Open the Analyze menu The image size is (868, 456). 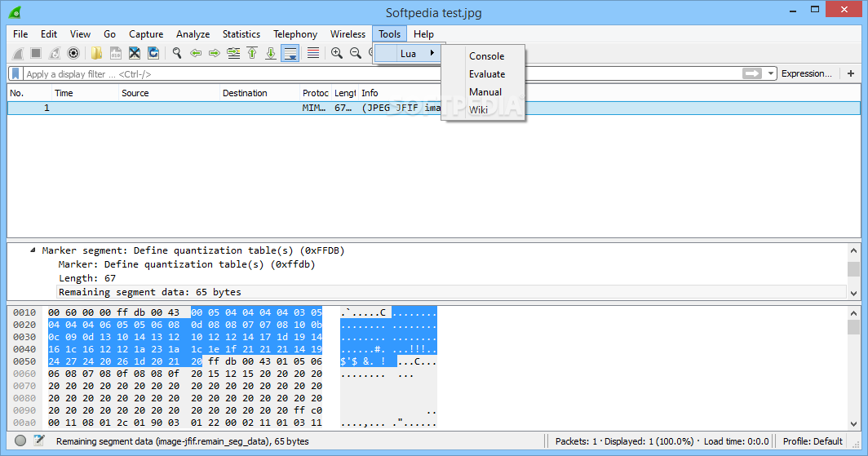pyautogui.click(x=193, y=34)
